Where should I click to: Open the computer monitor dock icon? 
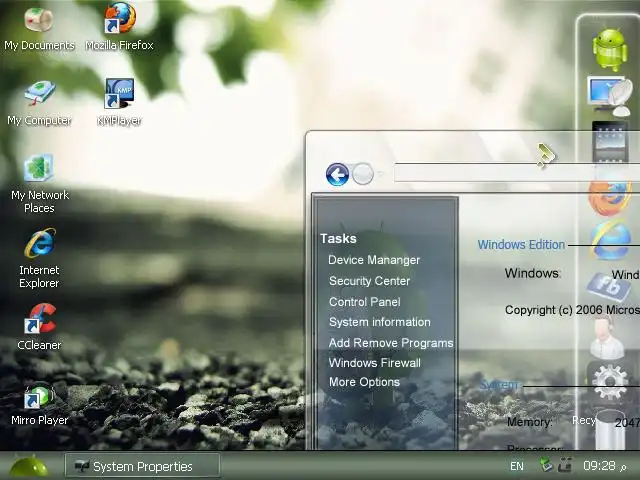point(610,96)
